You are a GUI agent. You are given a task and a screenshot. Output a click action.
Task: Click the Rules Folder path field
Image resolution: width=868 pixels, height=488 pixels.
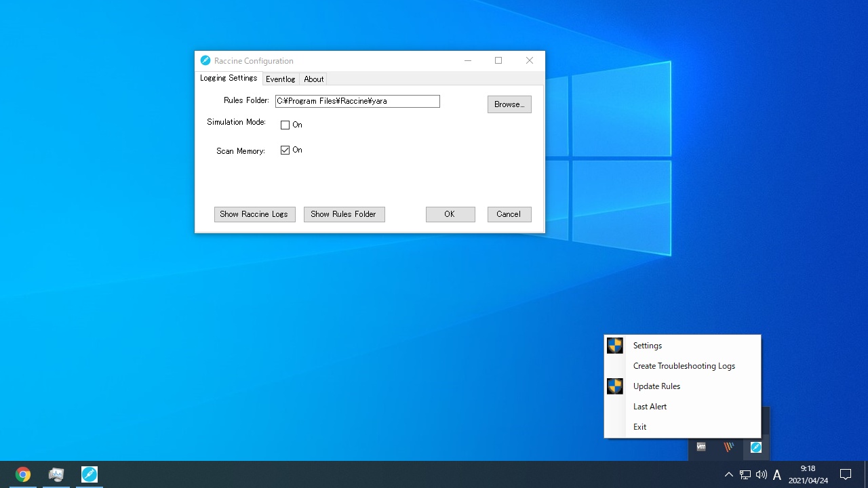click(357, 101)
